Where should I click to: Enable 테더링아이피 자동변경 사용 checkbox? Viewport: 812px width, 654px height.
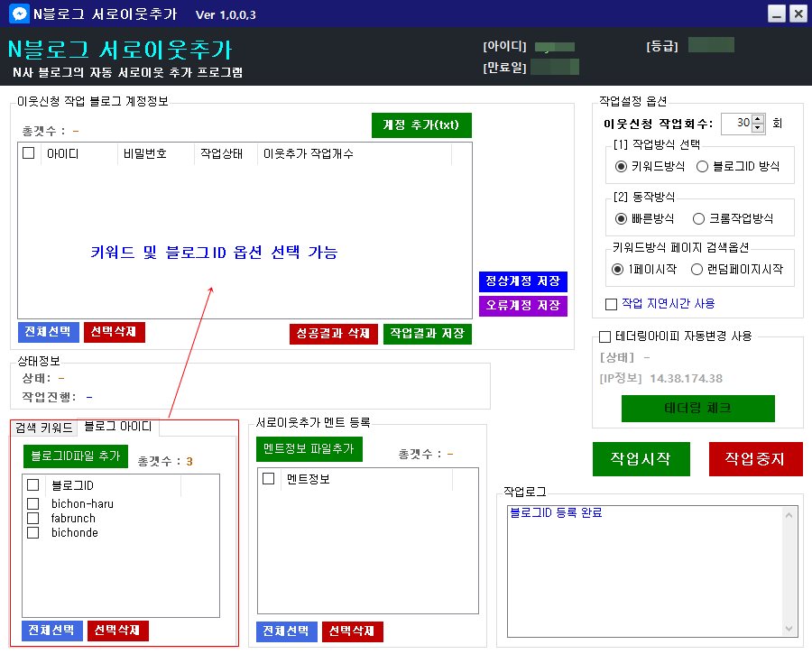tap(604, 336)
